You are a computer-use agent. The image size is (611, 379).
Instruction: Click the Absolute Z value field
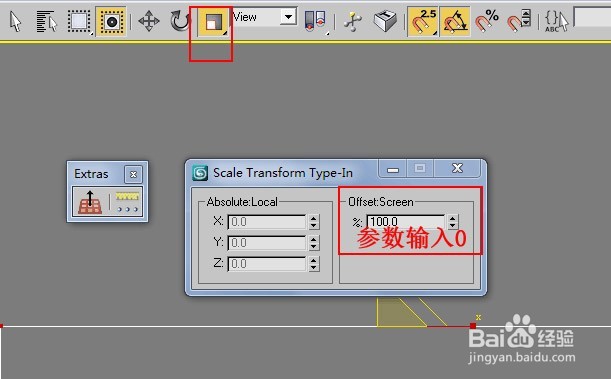[x=267, y=264]
